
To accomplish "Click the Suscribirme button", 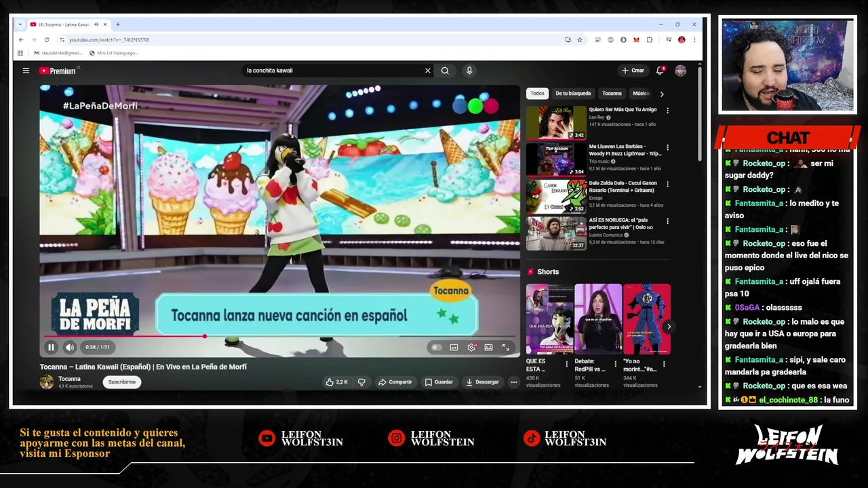I will 122,382.
